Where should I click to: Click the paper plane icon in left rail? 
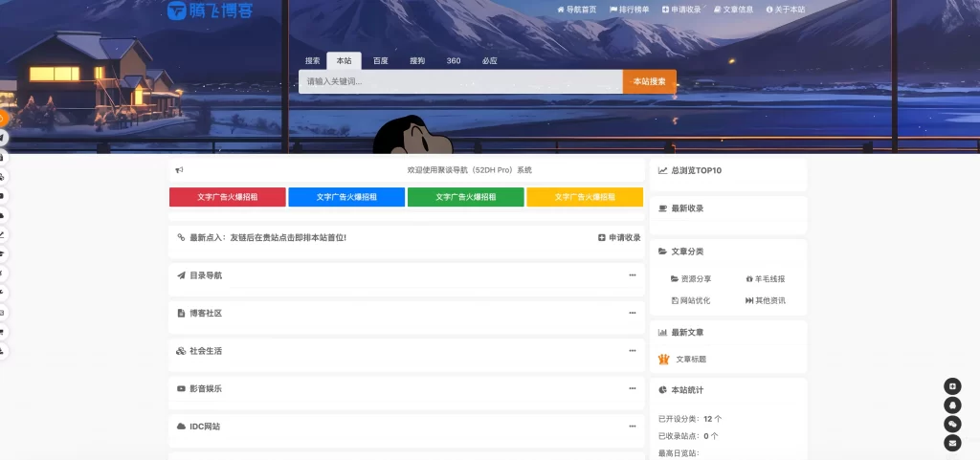pyautogui.click(x=3, y=138)
